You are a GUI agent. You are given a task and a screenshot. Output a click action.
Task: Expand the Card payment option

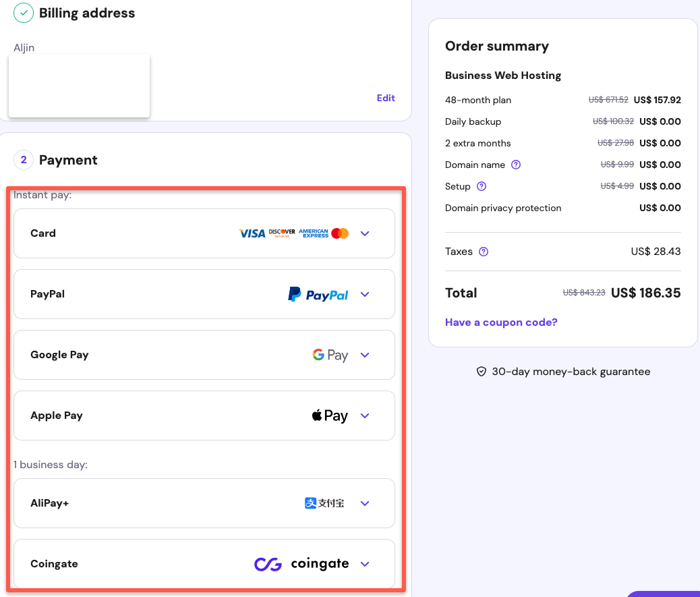pyautogui.click(x=365, y=233)
